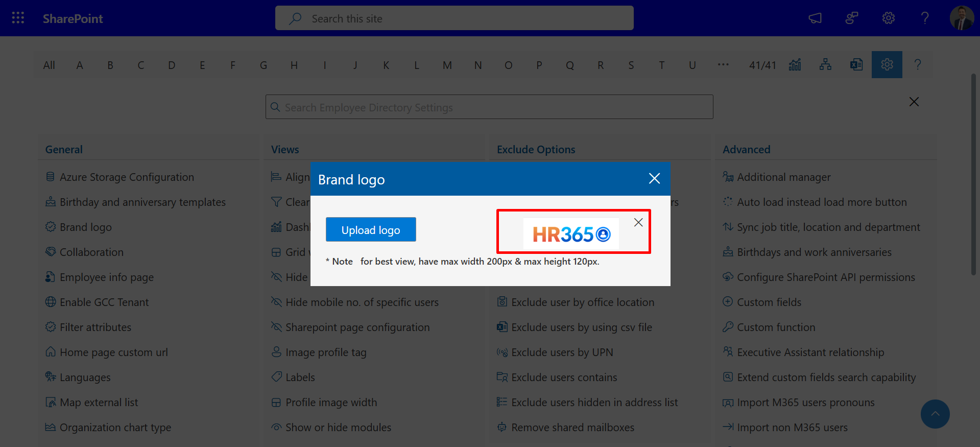Filter directory by letter M
Screen dimensions: 980x447
(447, 65)
